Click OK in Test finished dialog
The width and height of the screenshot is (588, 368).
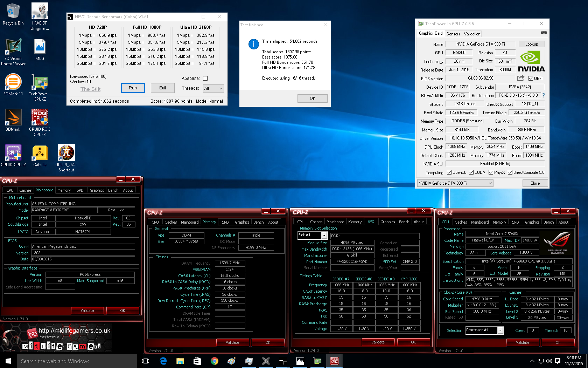pyautogui.click(x=313, y=98)
